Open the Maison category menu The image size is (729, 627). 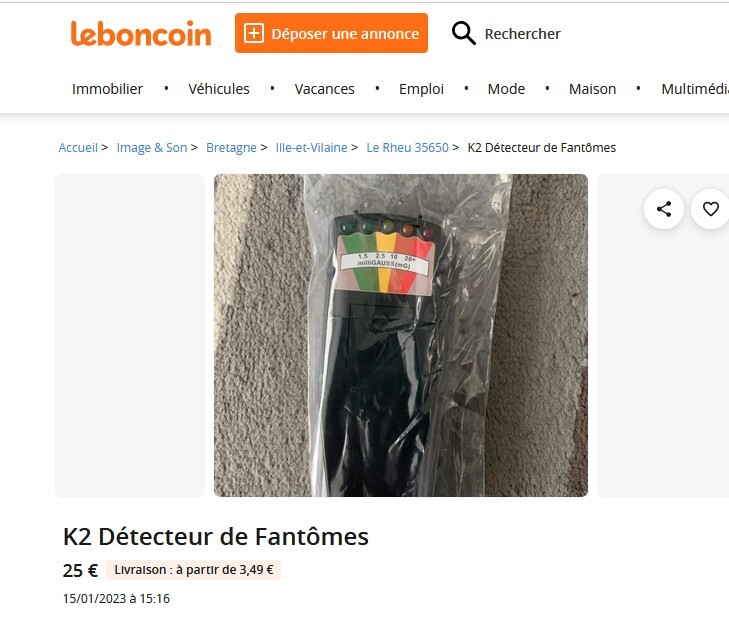click(x=592, y=89)
